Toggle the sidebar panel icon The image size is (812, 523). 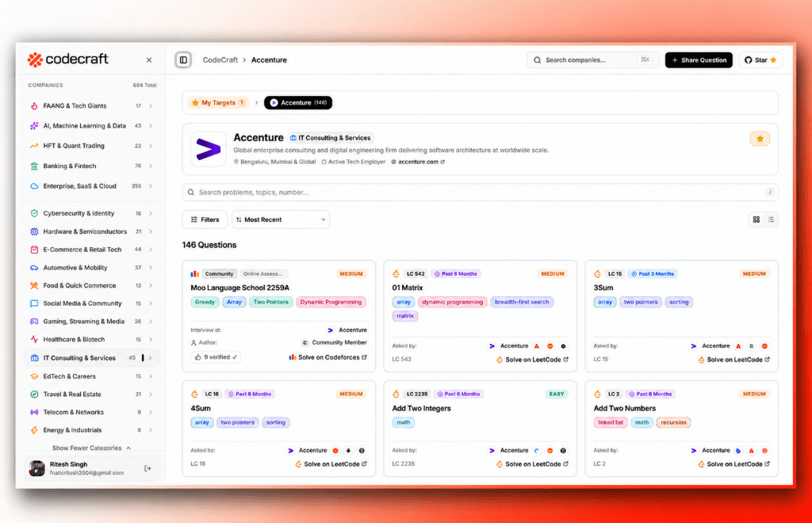(183, 60)
